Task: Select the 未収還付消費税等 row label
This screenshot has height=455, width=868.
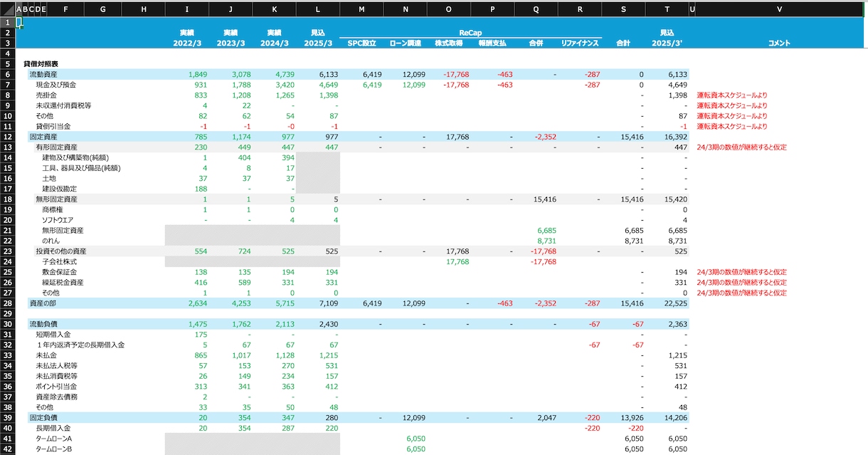Action: (x=63, y=105)
